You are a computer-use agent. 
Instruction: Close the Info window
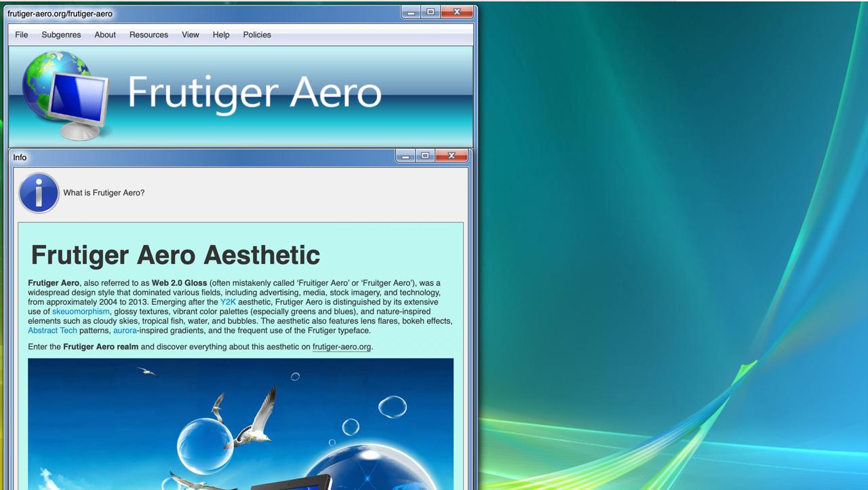tap(452, 156)
